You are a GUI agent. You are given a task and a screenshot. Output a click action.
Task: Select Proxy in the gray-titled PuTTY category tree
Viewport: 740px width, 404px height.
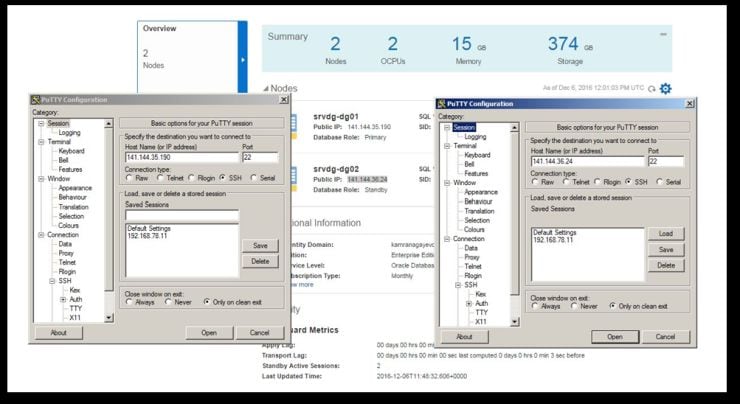pos(66,253)
